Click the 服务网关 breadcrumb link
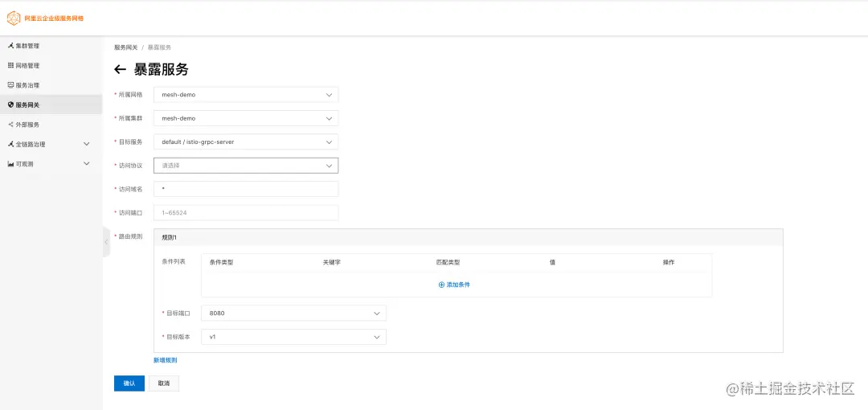The image size is (868, 410). (125, 47)
